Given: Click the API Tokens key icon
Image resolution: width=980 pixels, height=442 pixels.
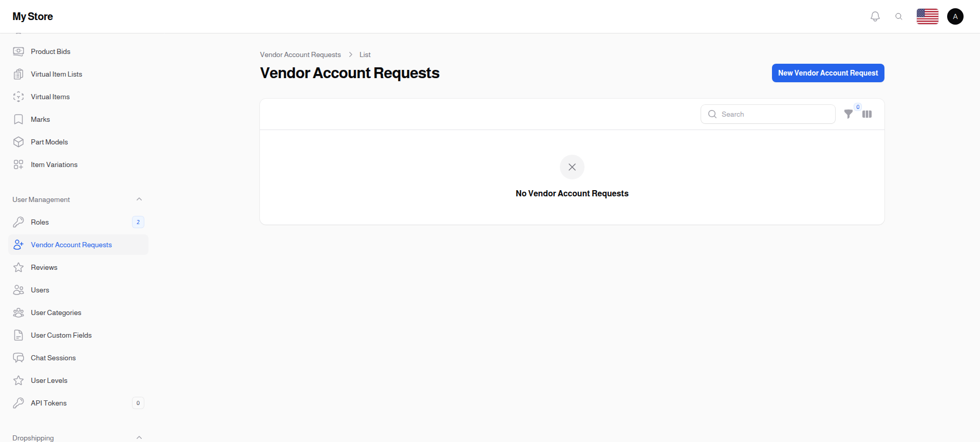Looking at the screenshot, I should 18,403.
